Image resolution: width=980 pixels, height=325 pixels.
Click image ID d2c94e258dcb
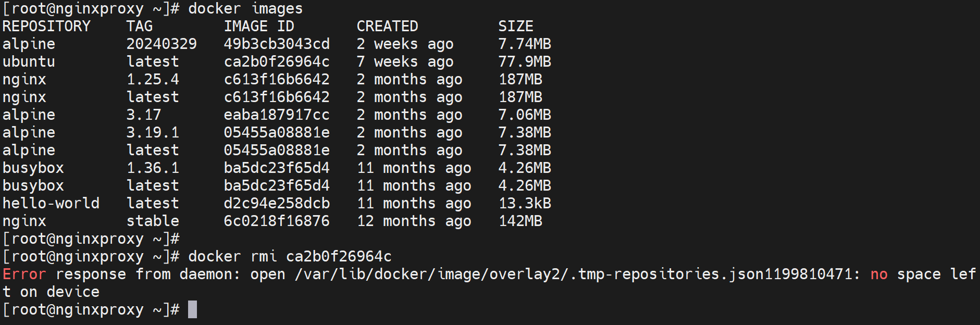click(x=277, y=203)
